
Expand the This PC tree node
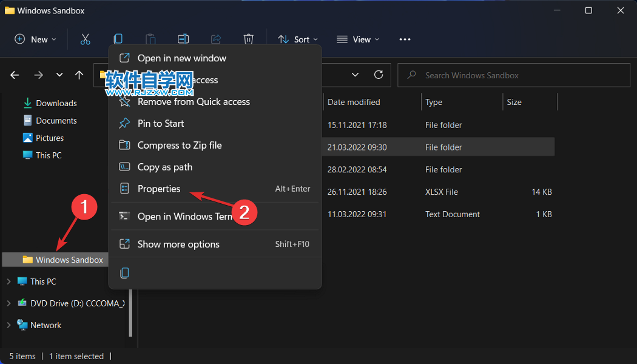coord(8,281)
